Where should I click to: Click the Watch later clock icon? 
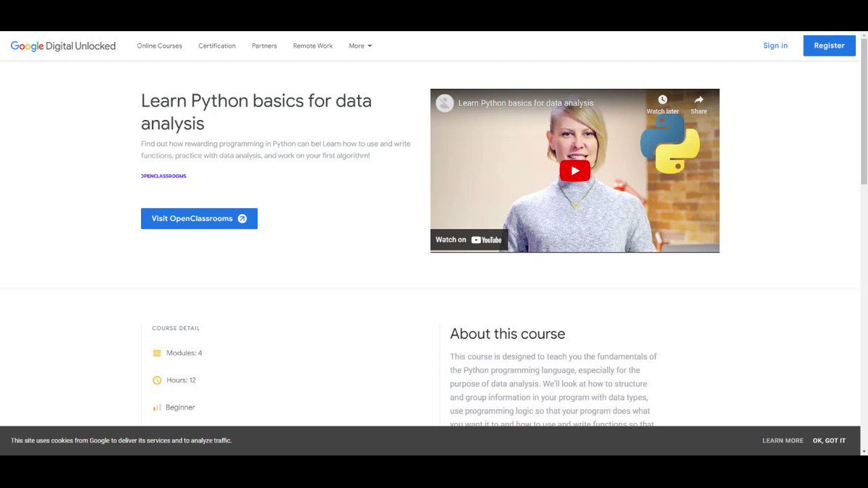663,100
